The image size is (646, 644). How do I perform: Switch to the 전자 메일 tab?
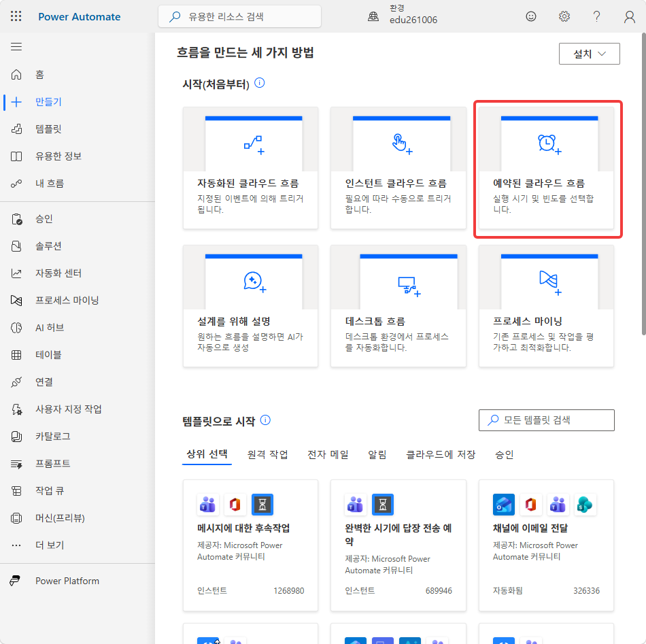point(328,454)
